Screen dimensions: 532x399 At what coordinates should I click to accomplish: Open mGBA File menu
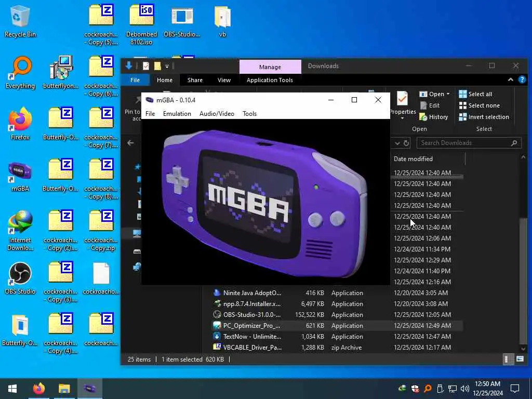[x=150, y=114]
